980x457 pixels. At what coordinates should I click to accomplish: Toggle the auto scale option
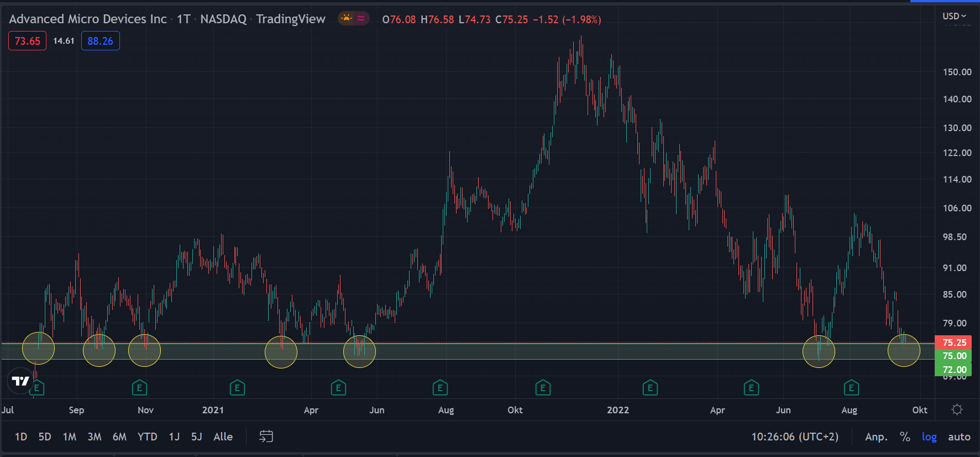959,437
